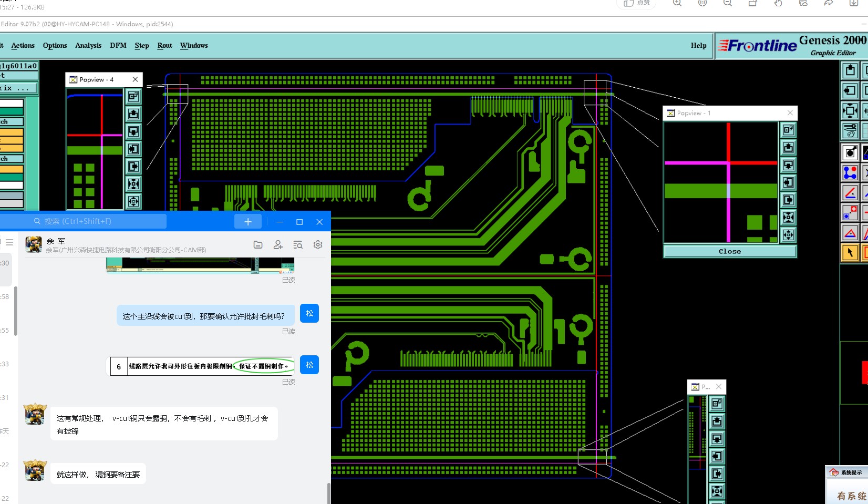Pan up in the Popview 4 window
Viewport: 868px width, 504px height.
coord(133,114)
